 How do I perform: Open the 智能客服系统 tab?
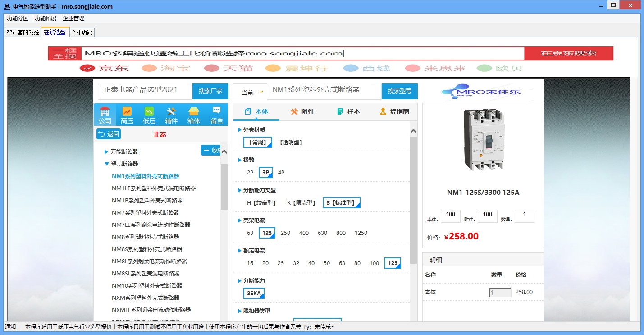23,32
